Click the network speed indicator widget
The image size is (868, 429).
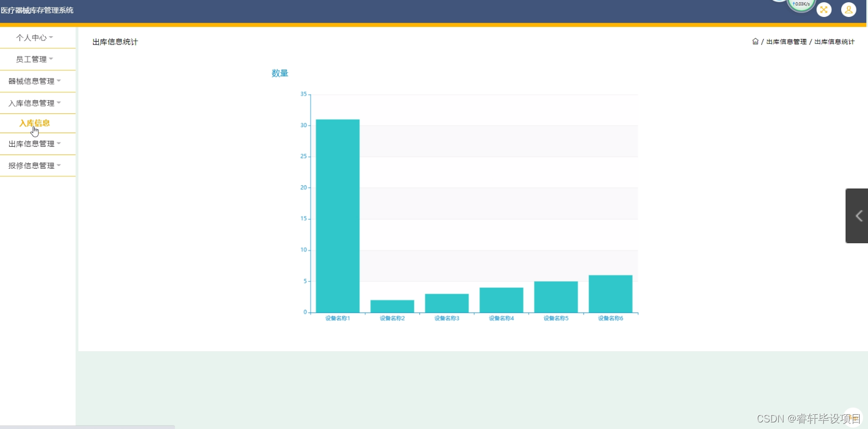pos(801,4)
